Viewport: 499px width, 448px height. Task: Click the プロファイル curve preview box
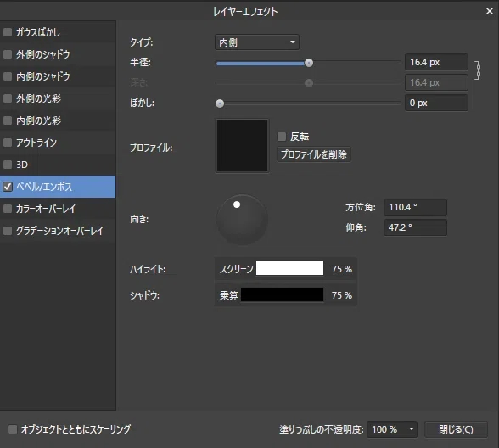242,146
